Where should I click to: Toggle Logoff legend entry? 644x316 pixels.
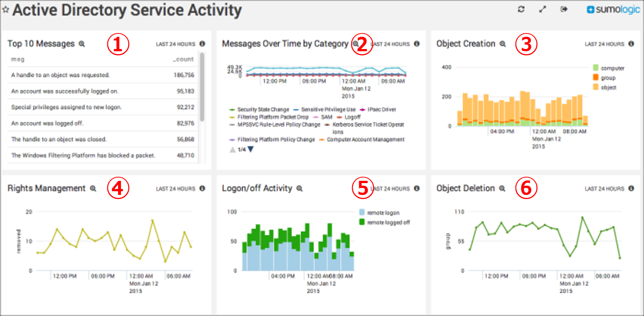pyautogui.click(x=348, y=117)
